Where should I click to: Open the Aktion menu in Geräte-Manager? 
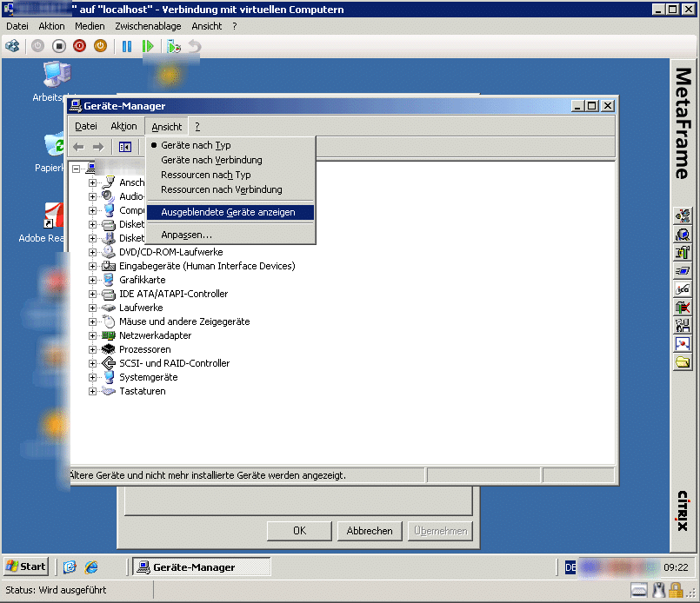[x=123, y=127]
